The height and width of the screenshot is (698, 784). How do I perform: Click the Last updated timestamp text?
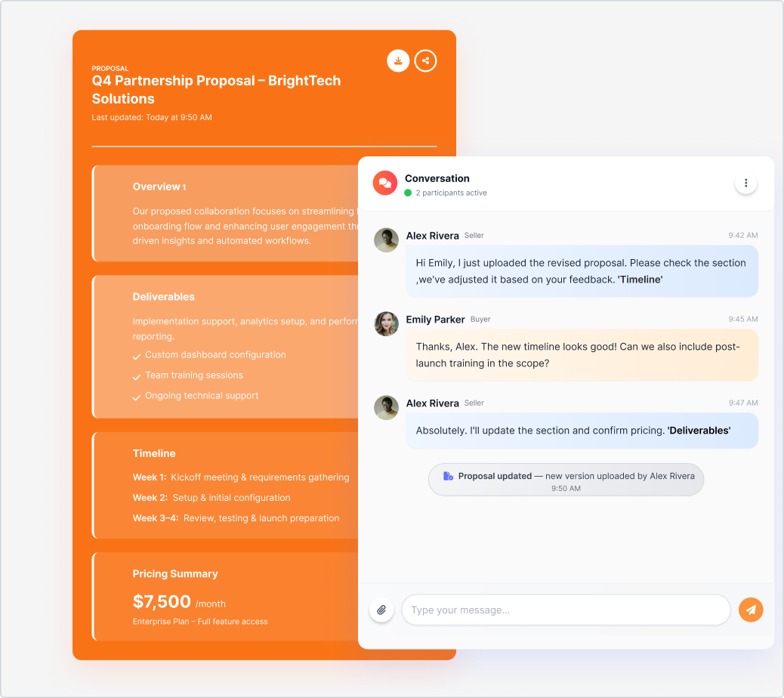click(x=152, y=117)
